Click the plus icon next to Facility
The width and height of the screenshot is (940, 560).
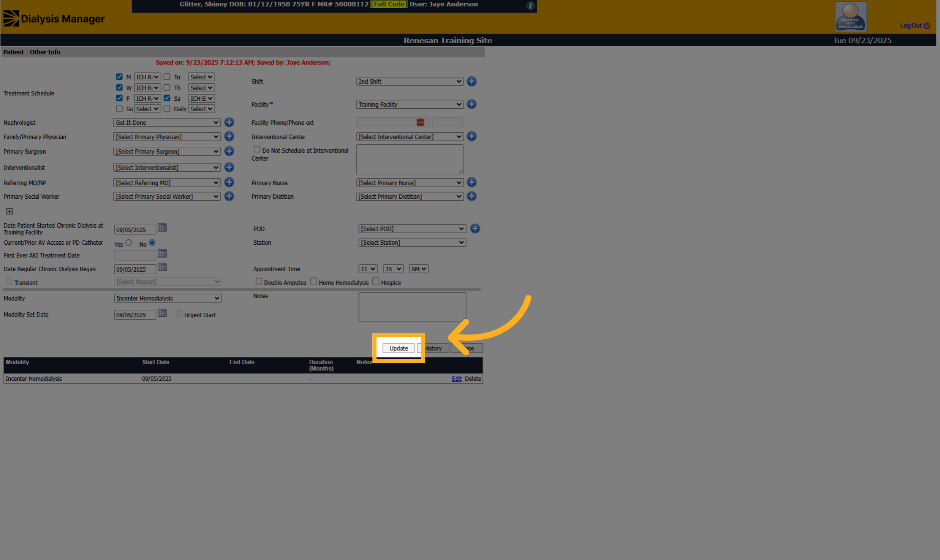tap(471, 104)
